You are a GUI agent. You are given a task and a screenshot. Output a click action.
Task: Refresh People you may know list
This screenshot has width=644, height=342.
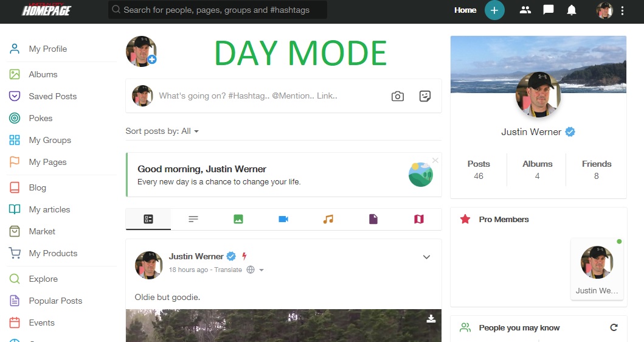point(614,327)
